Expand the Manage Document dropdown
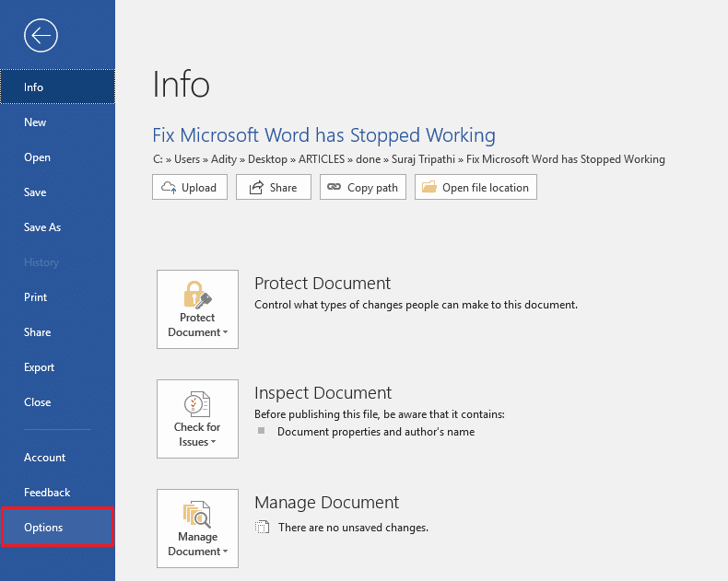 pyautogui.click(x=197, y=551)
